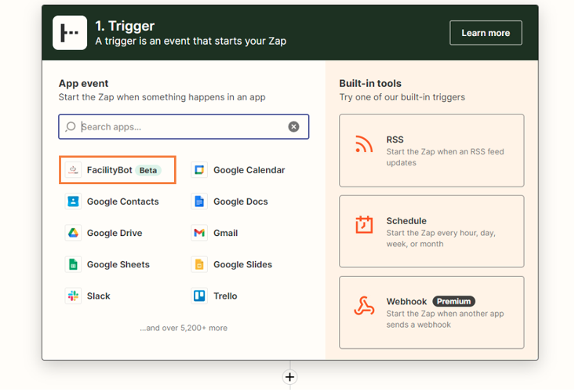
Task: Choose Google Slides label
Action: [x=242, y=264]
